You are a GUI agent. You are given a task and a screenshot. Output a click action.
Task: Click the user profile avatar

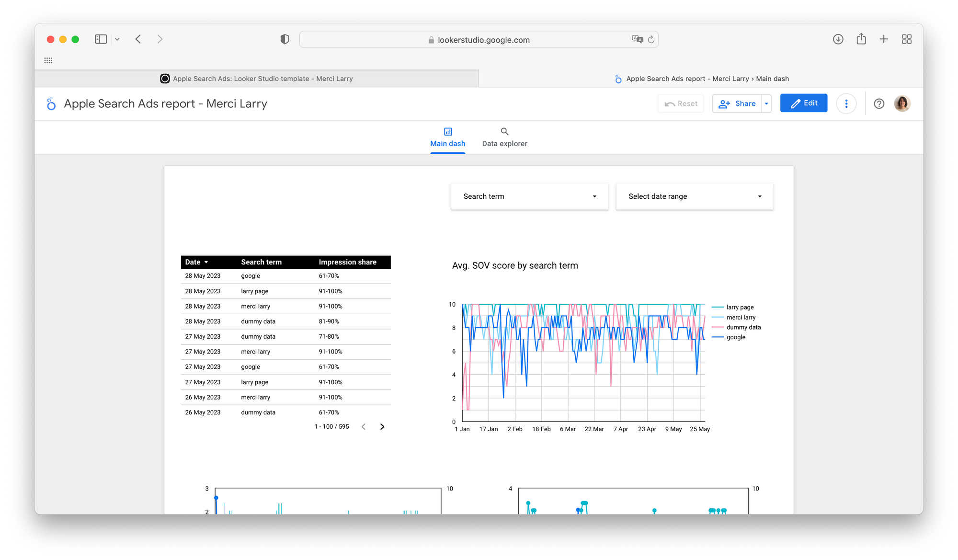[x=901, y=103]
